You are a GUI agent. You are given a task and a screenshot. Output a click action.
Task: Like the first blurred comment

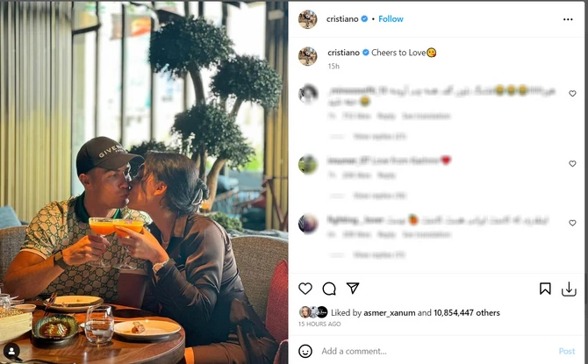click(572, 93)
